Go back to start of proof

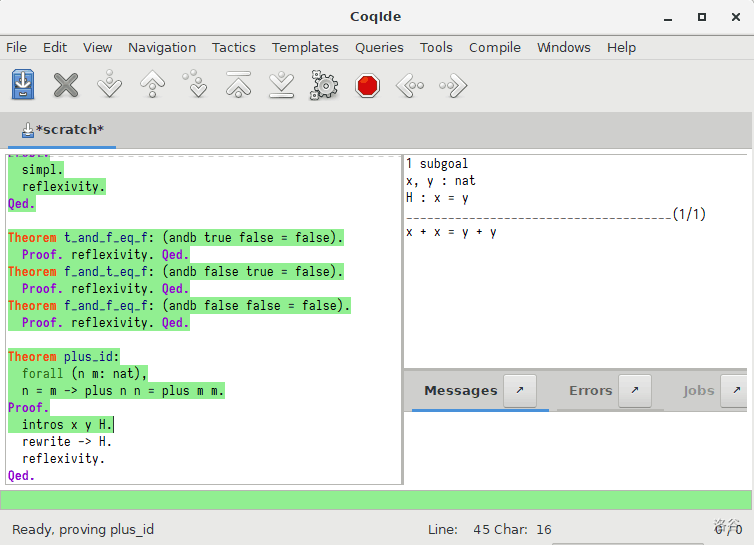[238, 85]
